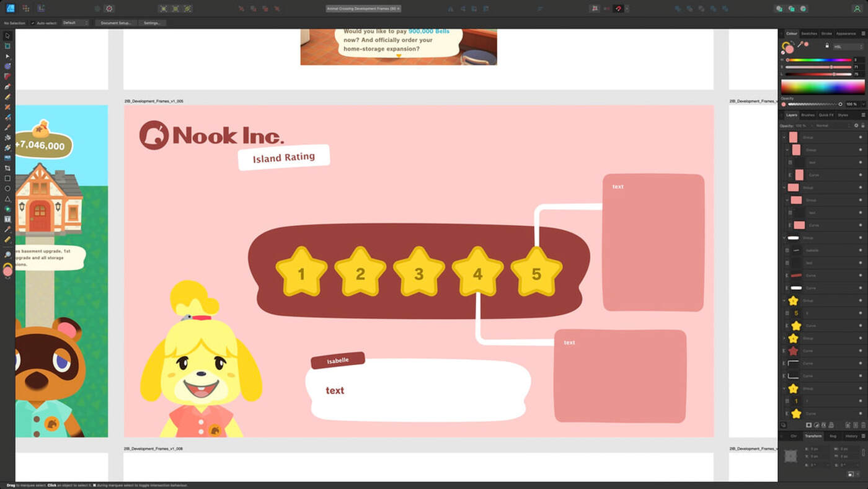Hide the red bar Curve layer
Screen dimensions: 868x489
(861, 275)
